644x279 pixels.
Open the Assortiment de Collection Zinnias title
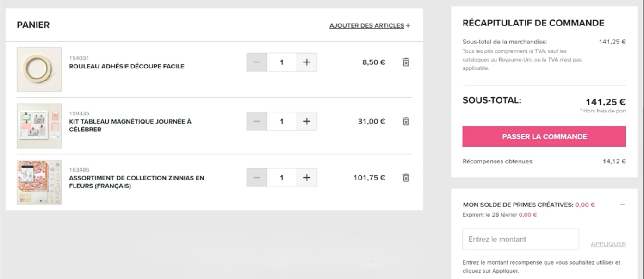(136, 182)
